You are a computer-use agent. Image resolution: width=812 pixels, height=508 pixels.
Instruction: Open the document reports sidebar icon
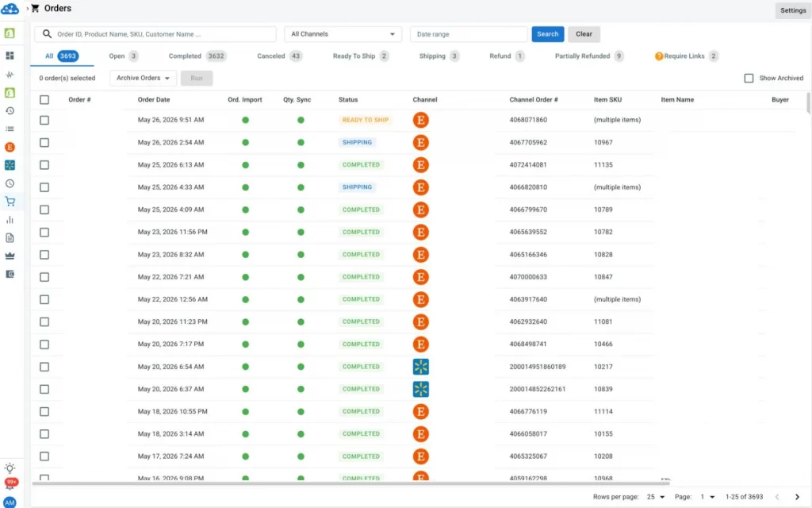point(10,238)
